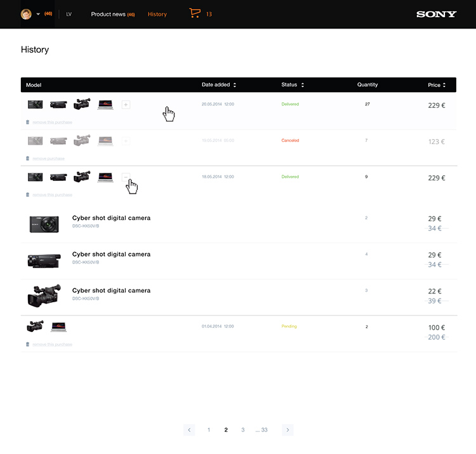Select pro camcorder thumbnail in 20.05.2014 row
476x454 pixels.
point(82,104)
